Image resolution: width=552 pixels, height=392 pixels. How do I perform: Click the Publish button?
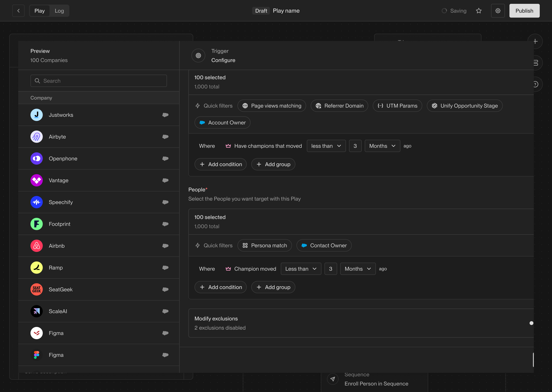point(524,11)
